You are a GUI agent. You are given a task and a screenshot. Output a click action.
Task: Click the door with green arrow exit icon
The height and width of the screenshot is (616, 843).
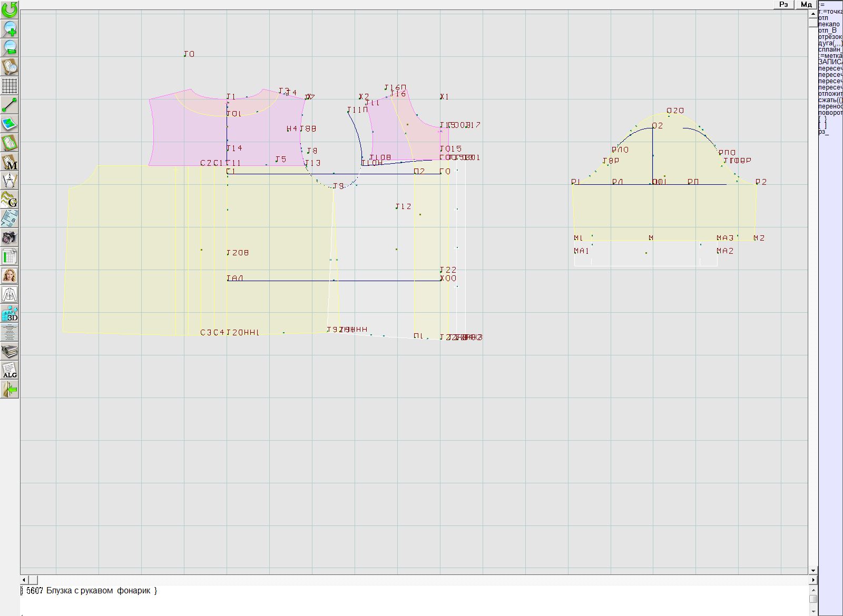(x=9, y=389)
